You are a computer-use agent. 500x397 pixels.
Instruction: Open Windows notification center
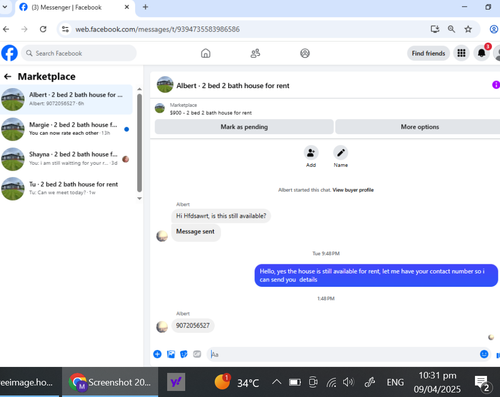482,383
